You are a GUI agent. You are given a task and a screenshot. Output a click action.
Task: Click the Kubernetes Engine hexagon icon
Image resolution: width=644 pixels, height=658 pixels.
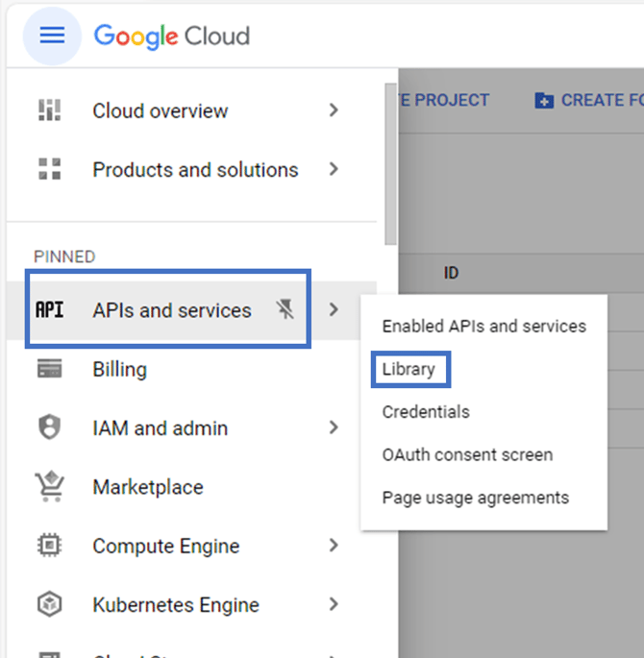point(49,605)
